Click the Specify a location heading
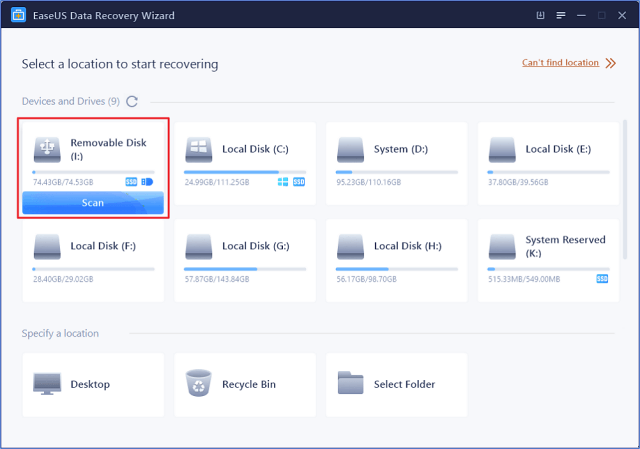This screenshot has height=449, width=640. click(x=60, y=333)
